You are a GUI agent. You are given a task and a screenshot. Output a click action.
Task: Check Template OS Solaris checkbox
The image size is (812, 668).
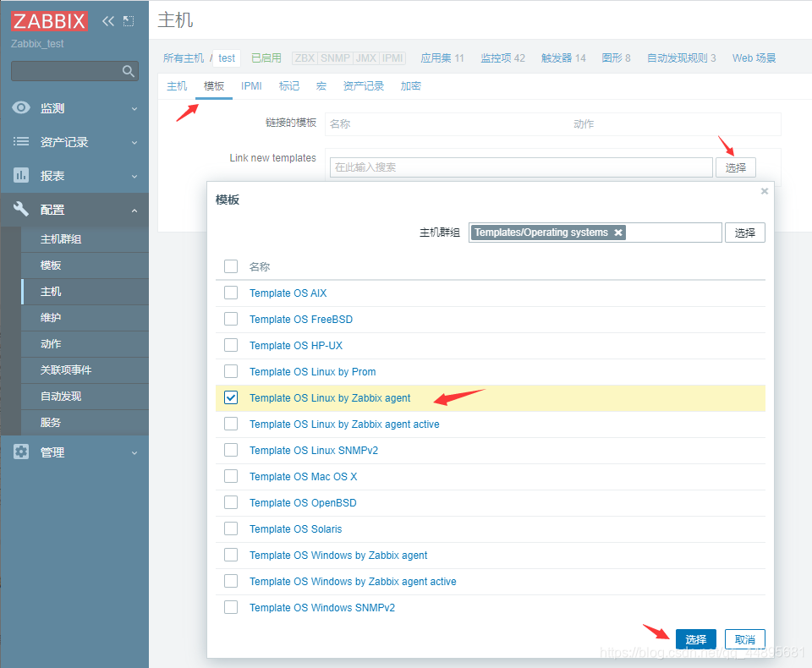tap(231, 528)
